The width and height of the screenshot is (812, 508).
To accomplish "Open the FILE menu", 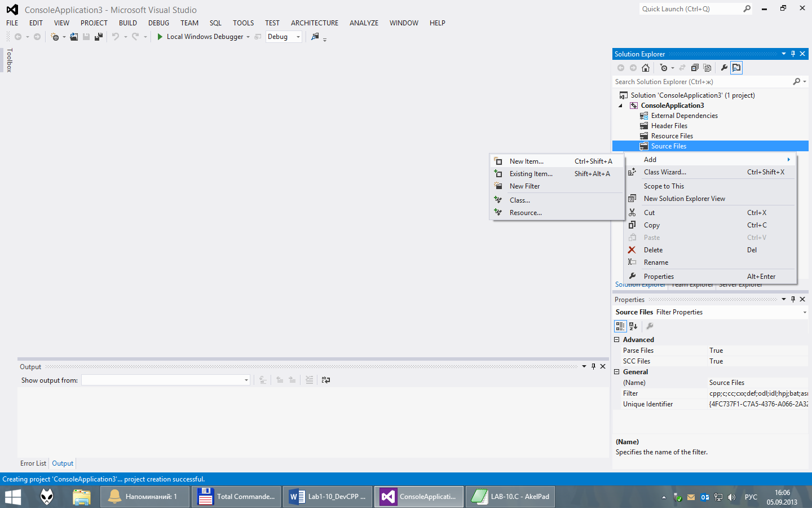I will point(12,23).
